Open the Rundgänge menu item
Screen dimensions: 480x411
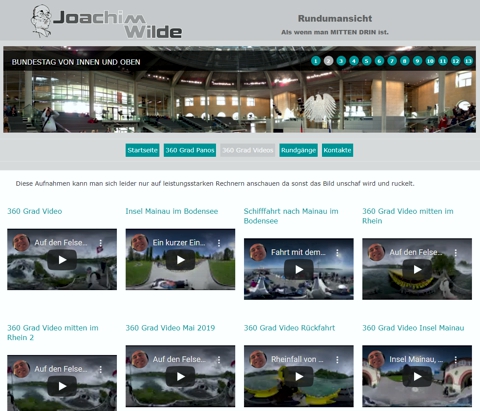[x=298, y=150]
